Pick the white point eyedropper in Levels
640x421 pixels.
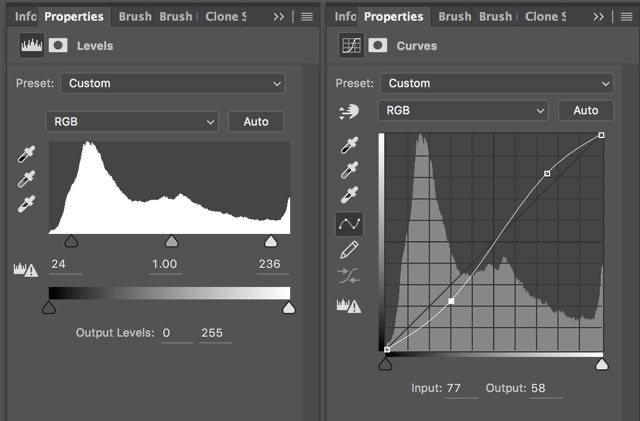point(27,204)
